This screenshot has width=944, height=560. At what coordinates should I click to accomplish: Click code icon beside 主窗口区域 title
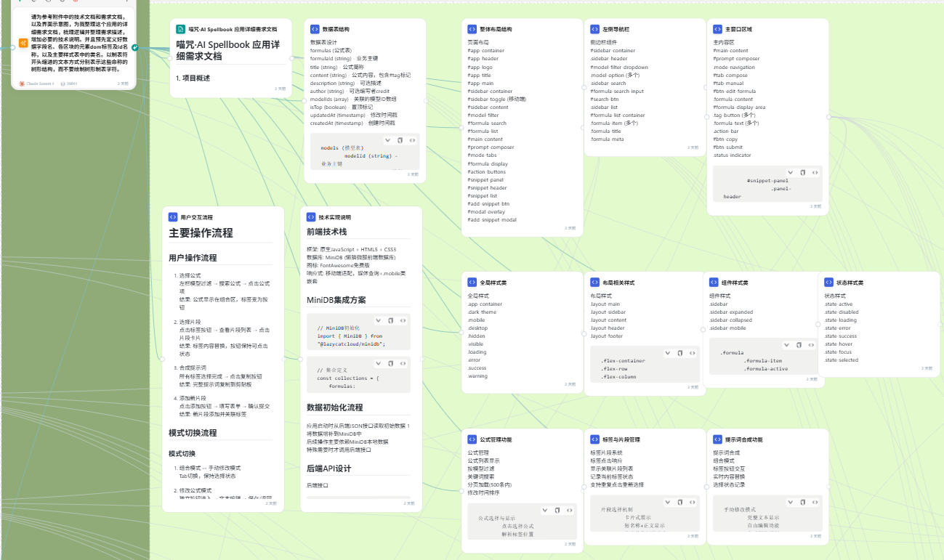[x=718, y=29]
